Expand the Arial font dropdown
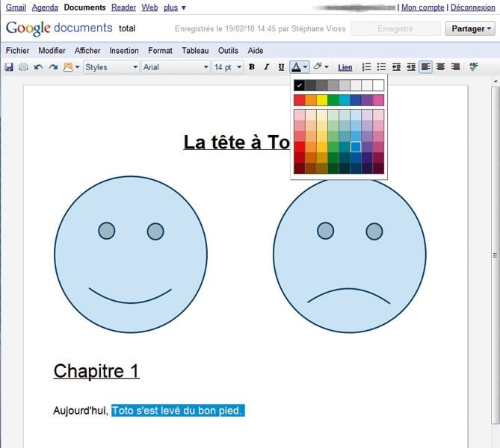Screen dimensions: 500x448 tap(175, 67)
